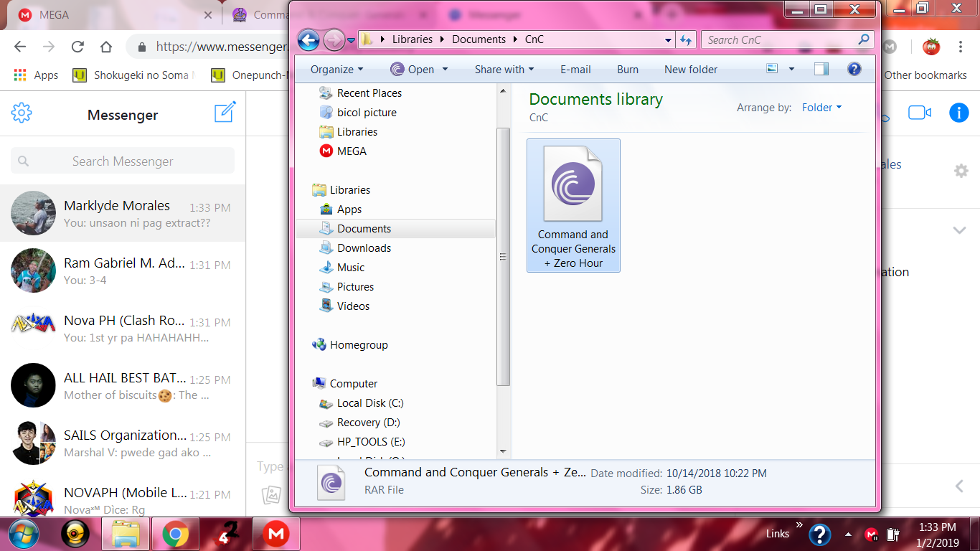980x551 pixels.
Task: Open the Pictures library
Action: click(x=347, y=287)
